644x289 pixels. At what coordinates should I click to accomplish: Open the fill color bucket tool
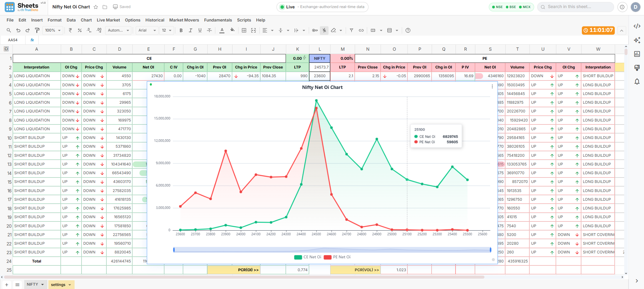coord(232,30)
